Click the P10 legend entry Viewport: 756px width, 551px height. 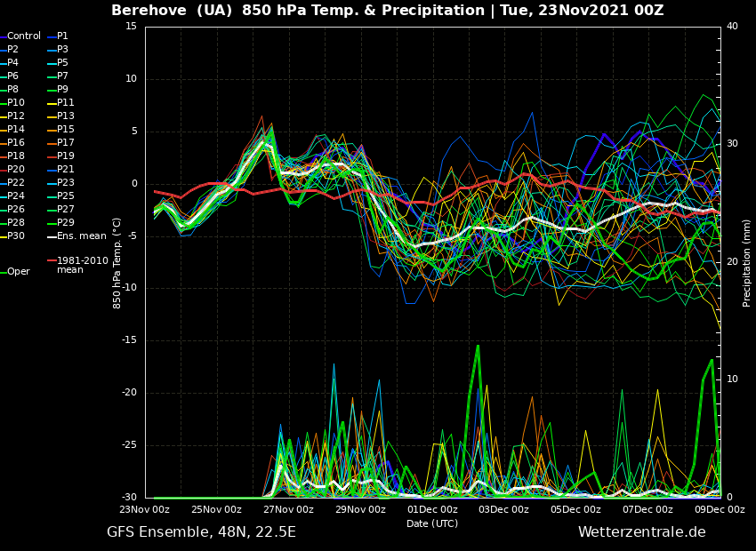(x=16, y=103)
